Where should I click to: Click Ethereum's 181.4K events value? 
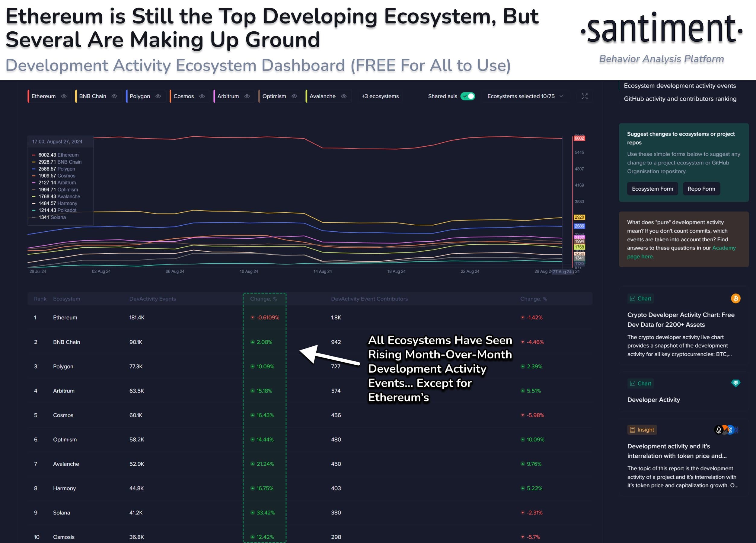[137, 317]
